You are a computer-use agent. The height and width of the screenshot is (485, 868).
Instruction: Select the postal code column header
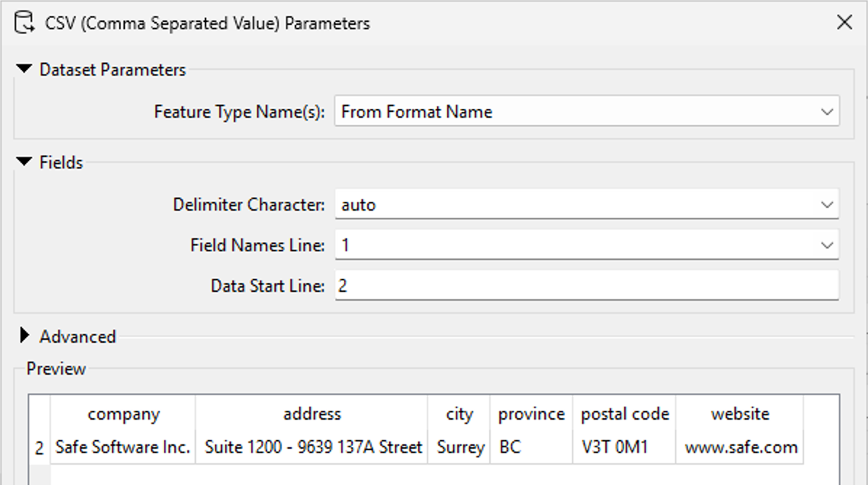pos(624,414)
